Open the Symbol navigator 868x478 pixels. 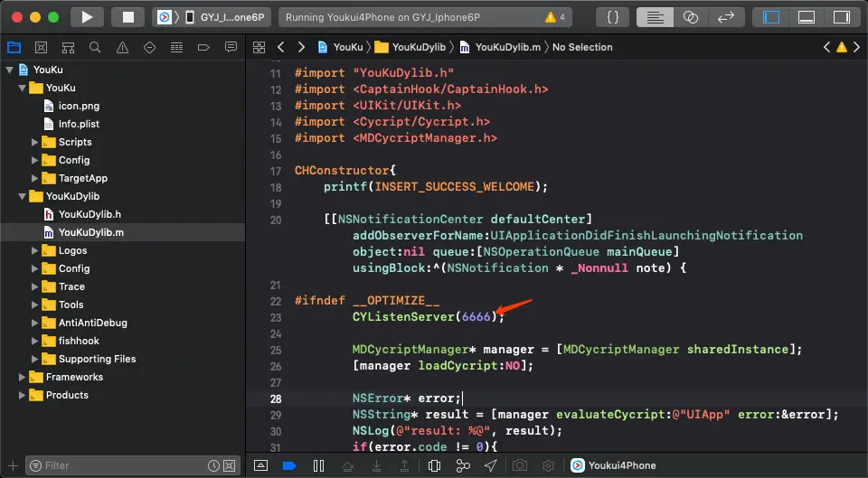[x=68, y=48]
